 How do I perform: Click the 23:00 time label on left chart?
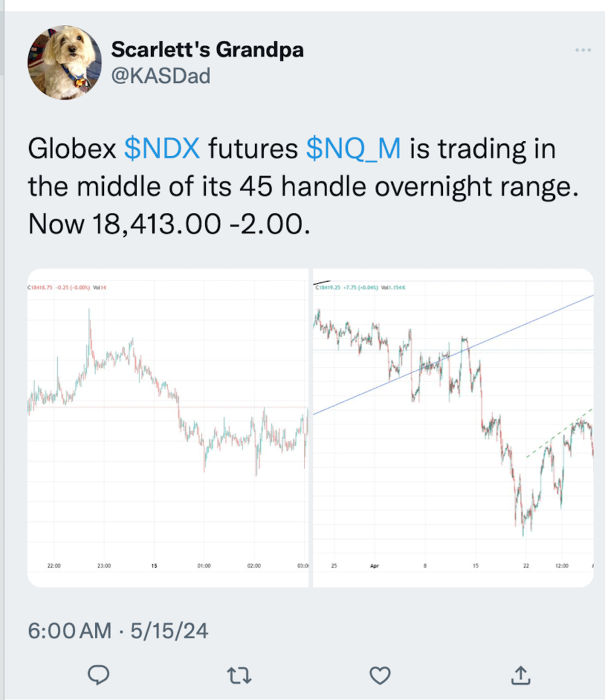(x=104, y=566)
